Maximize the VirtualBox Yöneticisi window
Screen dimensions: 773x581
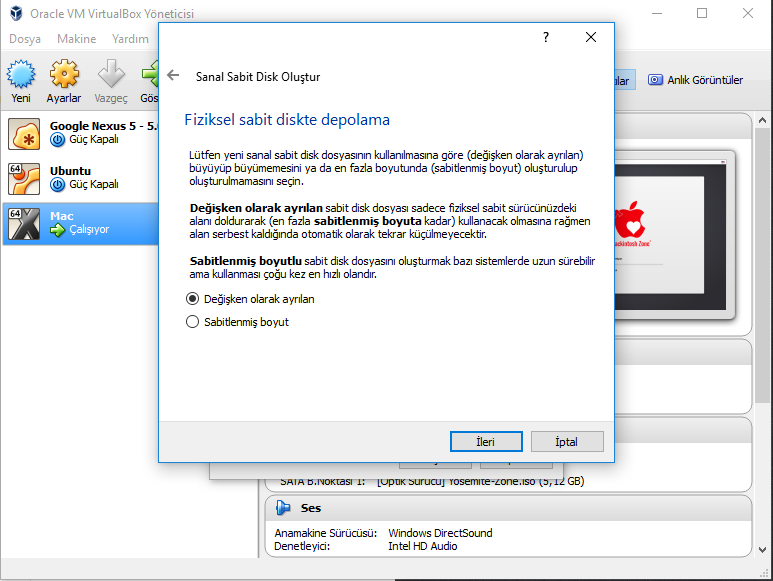pos(702,13)
